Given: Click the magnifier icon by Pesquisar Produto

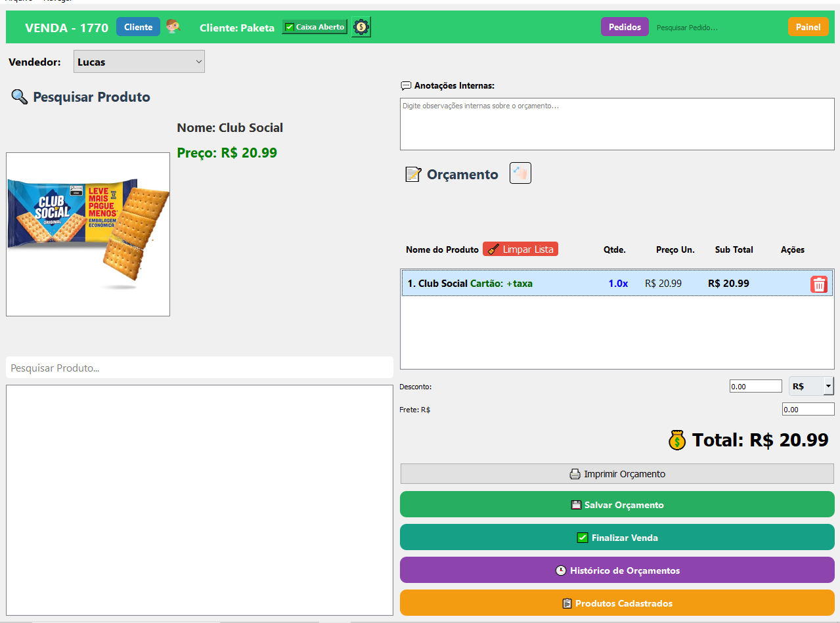Looking at the screenshot, I should [19, 97].
